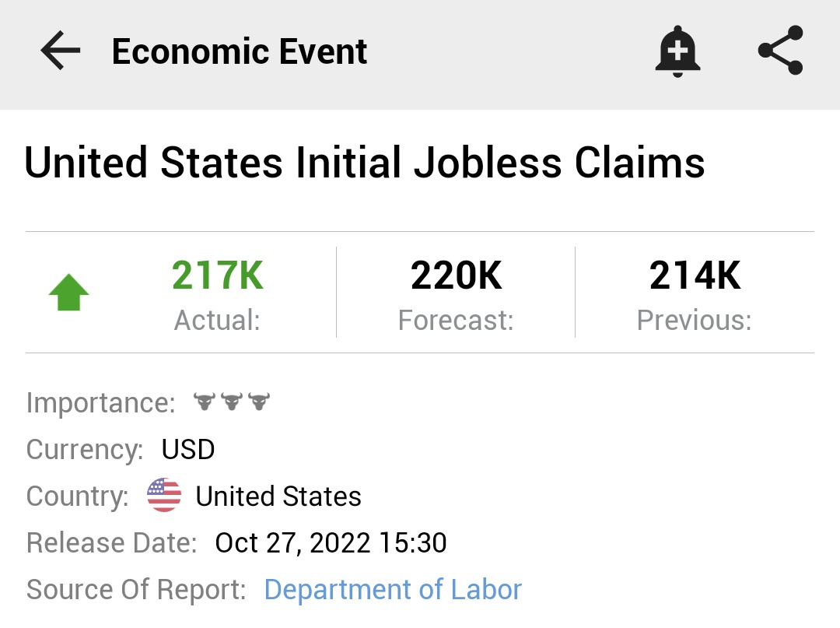Add an alert with the bell icon
The width and height of the screenshot is (840, 628).
click(x=677, y=51)
